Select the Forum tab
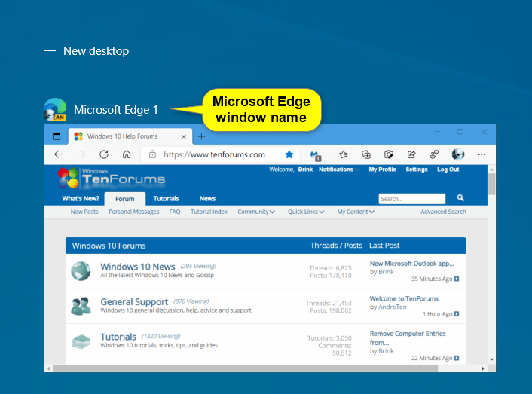Viewport: 532px width, 394px height. click(x=125, y=199)
